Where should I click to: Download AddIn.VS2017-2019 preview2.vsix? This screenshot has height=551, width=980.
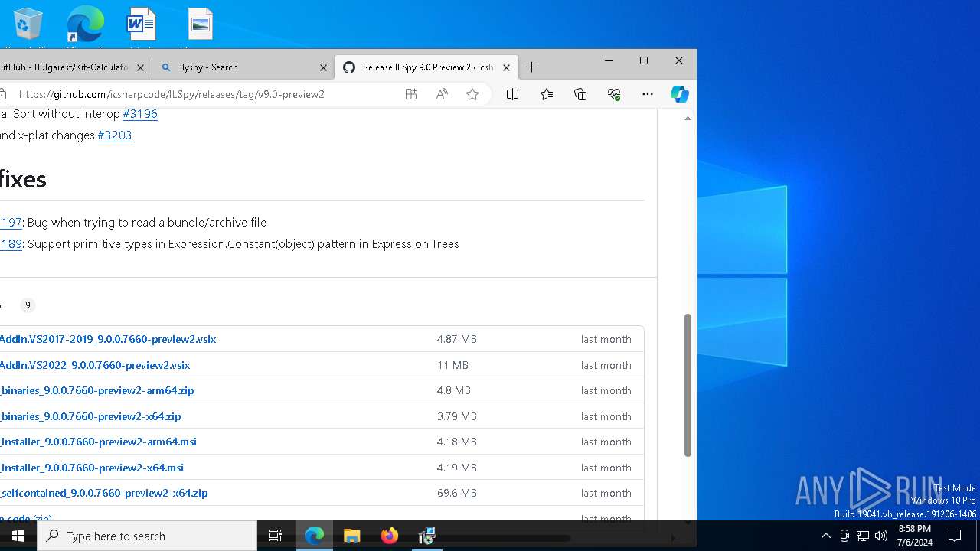(x=108, y=339)
